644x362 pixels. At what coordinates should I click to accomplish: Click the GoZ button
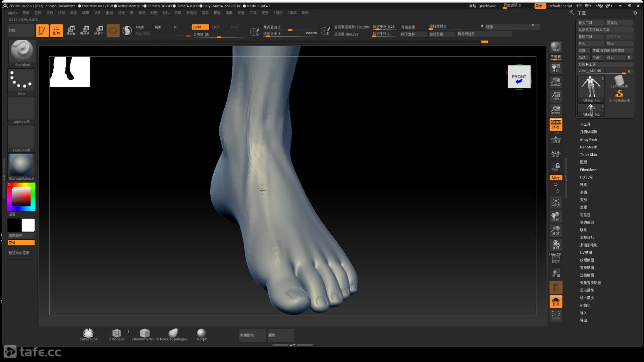584,58
